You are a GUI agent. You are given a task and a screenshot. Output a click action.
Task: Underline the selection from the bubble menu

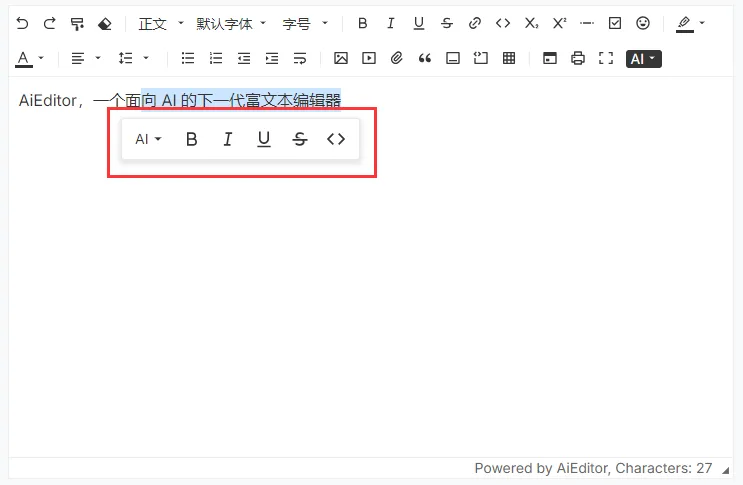pos(264,139)
